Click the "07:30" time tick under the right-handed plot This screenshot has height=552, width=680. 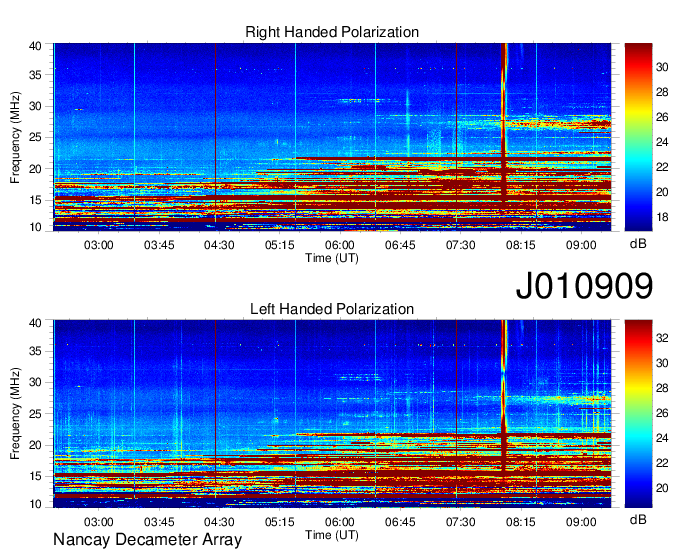461,245
